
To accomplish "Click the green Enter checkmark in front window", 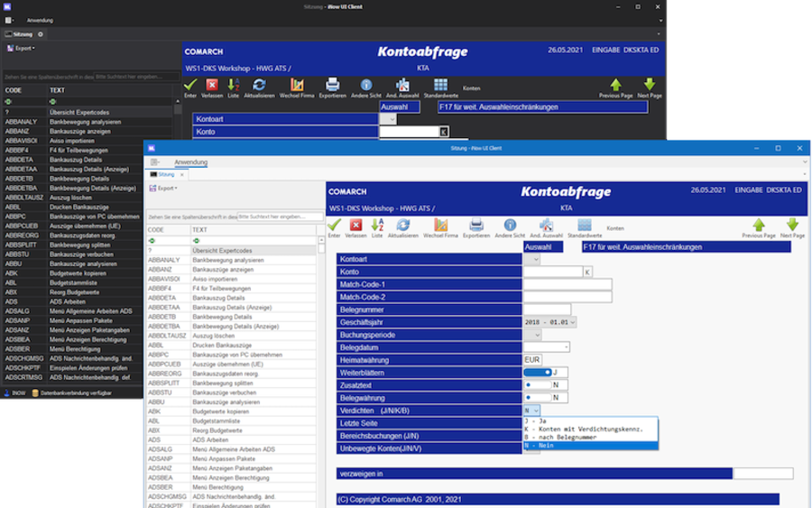I will pos(334,225).
